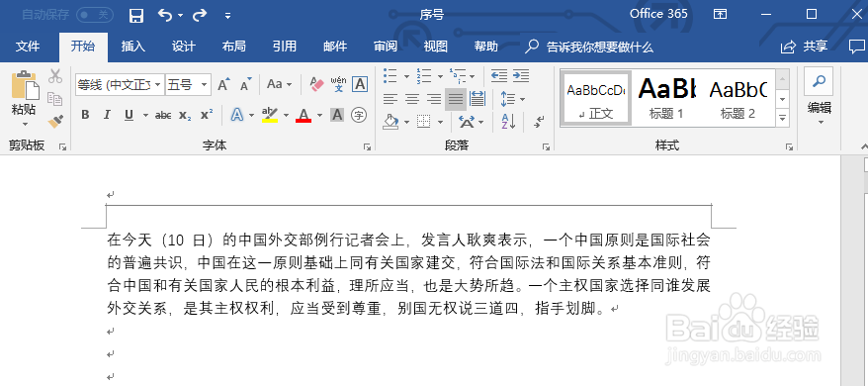Open the Borders dropdown arrow
The height and width of the screenshot is (386, 868).
(441, 122)
